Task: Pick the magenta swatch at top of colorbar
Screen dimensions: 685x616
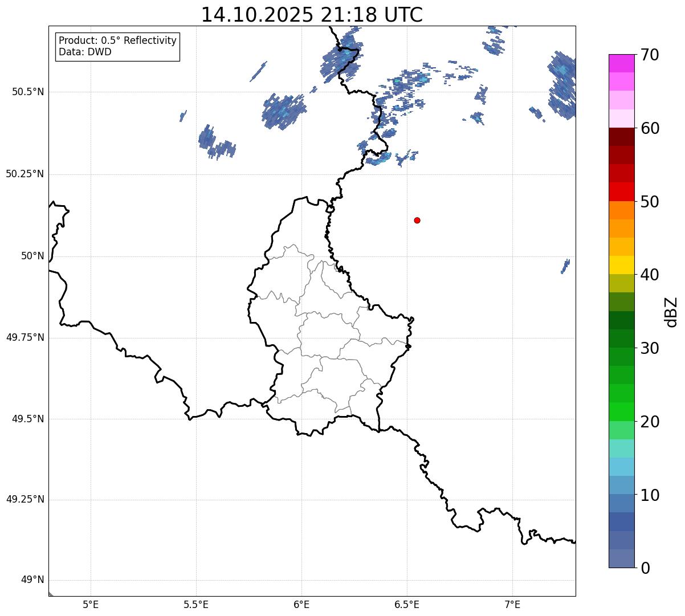Action: point(621,63)
